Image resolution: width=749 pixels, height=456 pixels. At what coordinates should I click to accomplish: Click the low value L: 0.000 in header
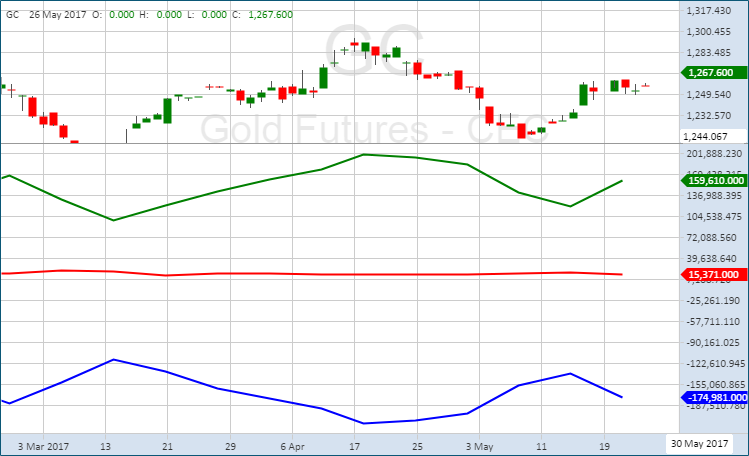[x=207, y=15]
